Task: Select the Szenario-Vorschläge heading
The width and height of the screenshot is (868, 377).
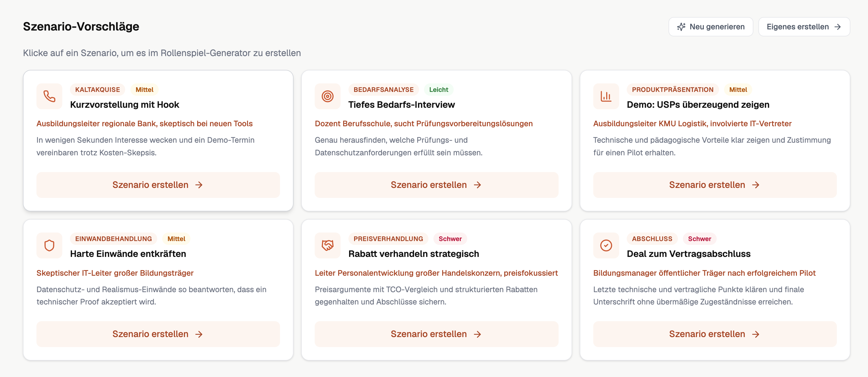Action: [81, 26]
